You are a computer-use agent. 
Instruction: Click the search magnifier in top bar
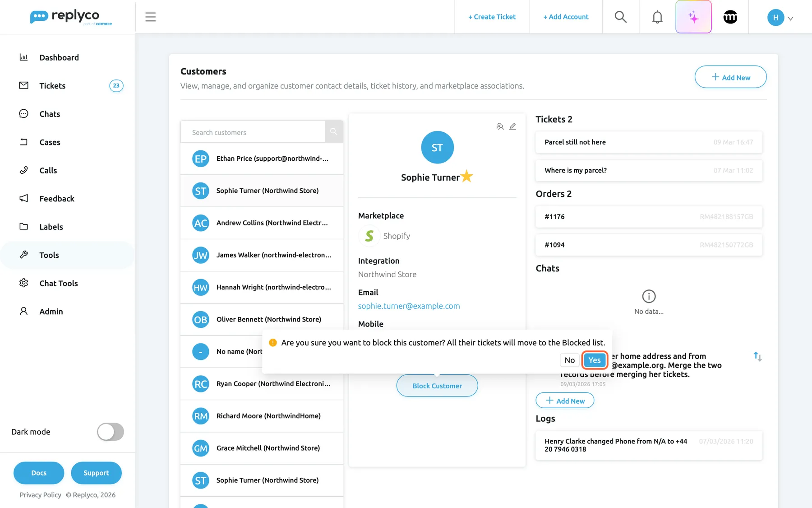[621, 17]
